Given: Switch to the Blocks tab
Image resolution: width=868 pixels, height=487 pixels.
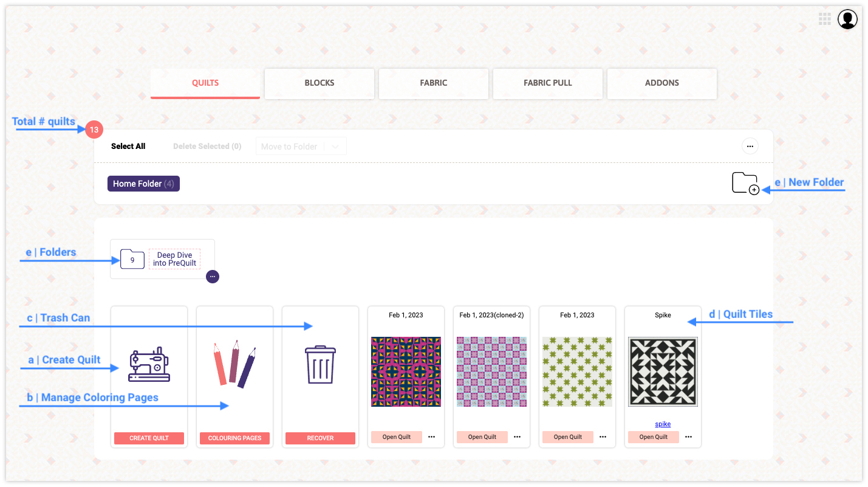Looking at the screenshot, I should tap(320, 83).
